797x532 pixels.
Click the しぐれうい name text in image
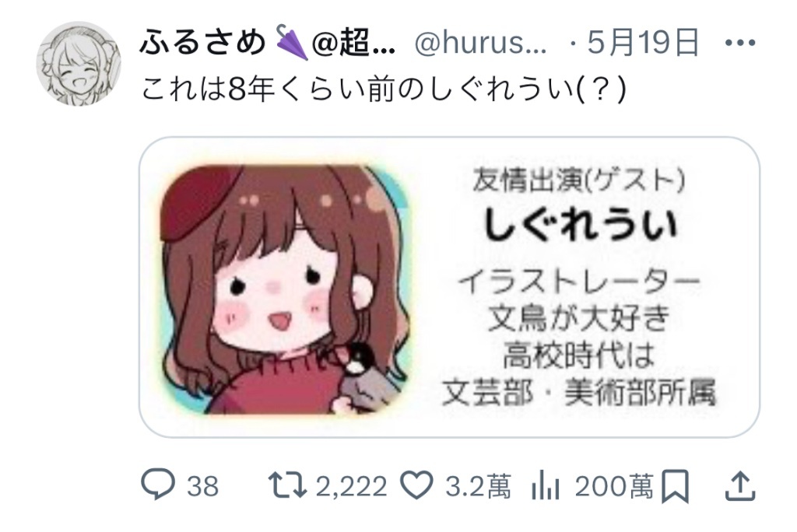tap(580, 224)
